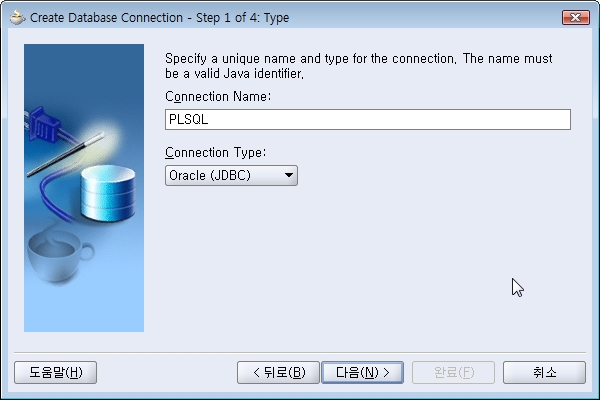Viewport: 600px width, 400px height.
Task: Click the translucent coffee cup in the wizard image
Action: (x=59, y=257)
